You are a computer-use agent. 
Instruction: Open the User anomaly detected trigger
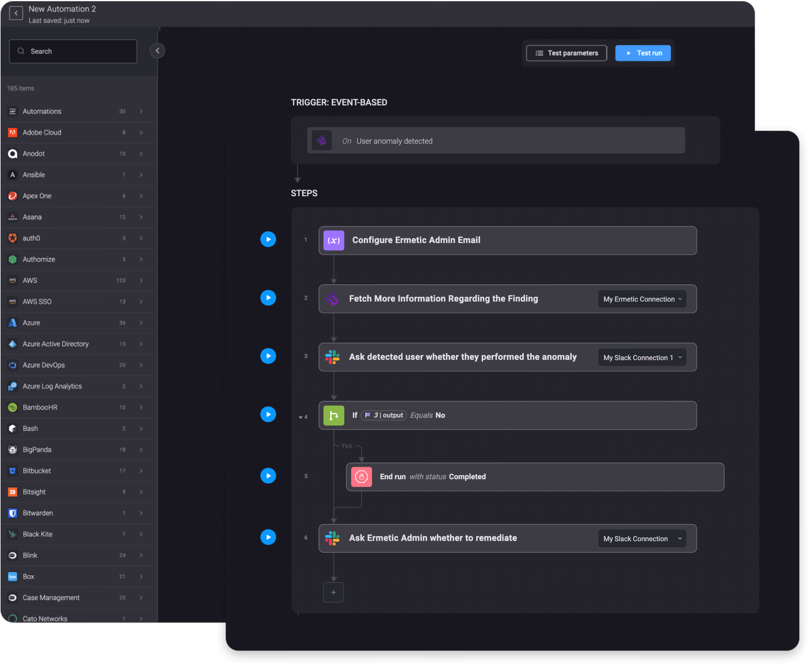tap(496, 141)
